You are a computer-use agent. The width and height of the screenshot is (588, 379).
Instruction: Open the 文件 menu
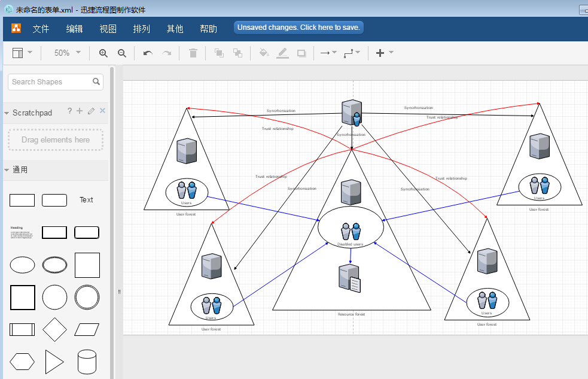click(x=41, y=29)
